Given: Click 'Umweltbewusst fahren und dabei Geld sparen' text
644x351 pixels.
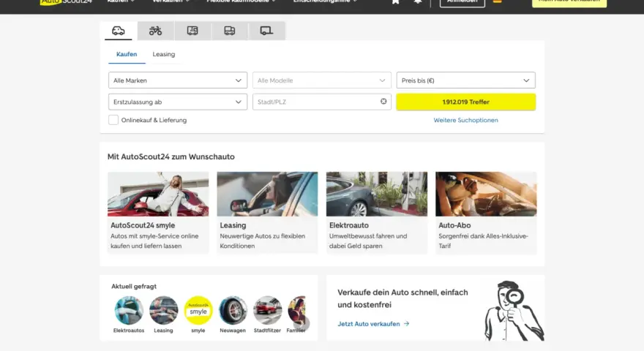Looking at the screenshot, I should tap(368, 241).
